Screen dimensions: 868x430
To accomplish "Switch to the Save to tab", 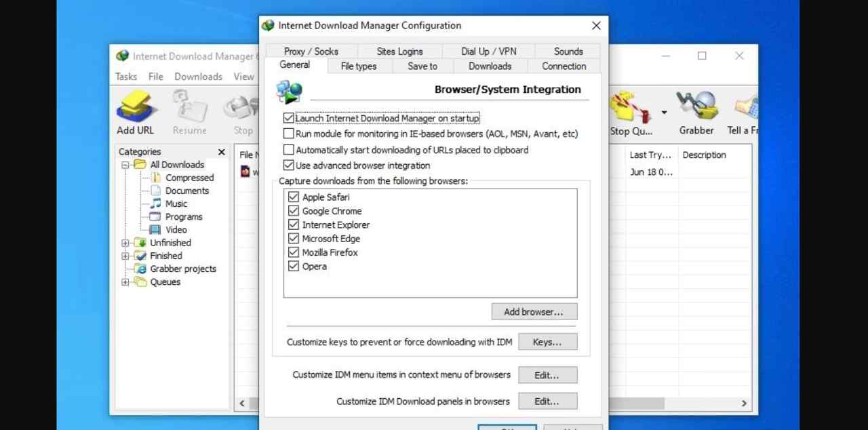I will [422, 66].
